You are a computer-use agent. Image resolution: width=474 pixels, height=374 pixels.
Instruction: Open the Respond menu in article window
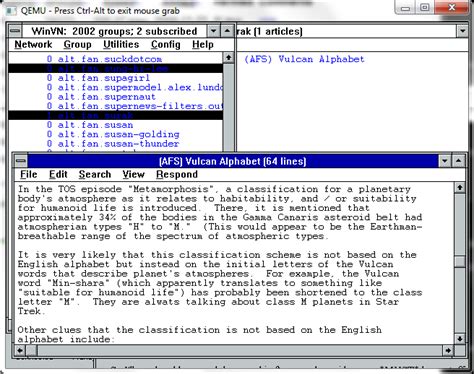click(x=177, y=175)
